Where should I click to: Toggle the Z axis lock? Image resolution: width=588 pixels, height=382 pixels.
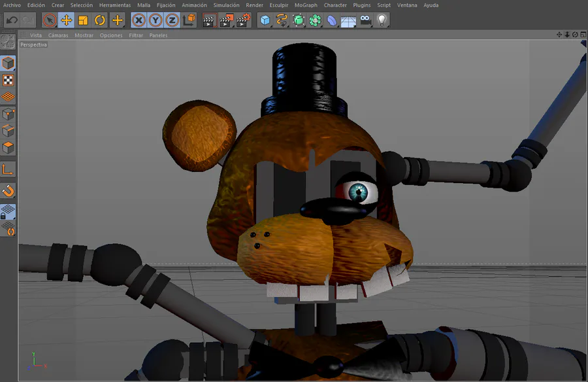click(172, 20)
